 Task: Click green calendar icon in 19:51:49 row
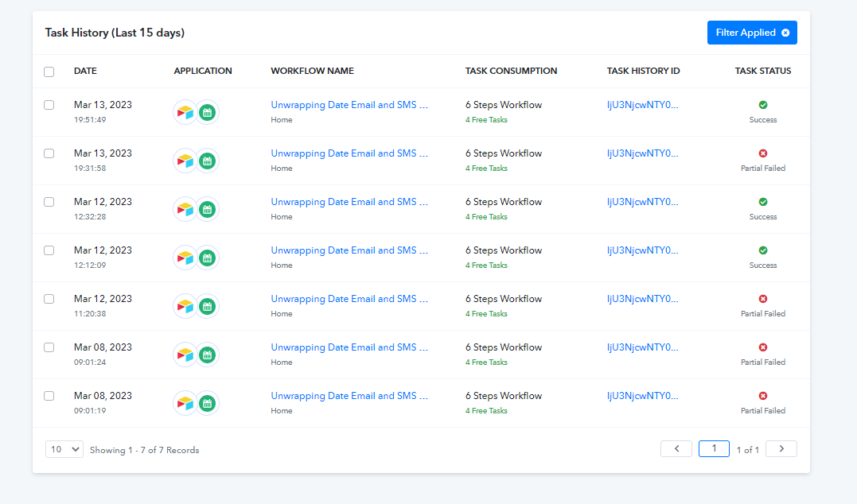(207, 112)
